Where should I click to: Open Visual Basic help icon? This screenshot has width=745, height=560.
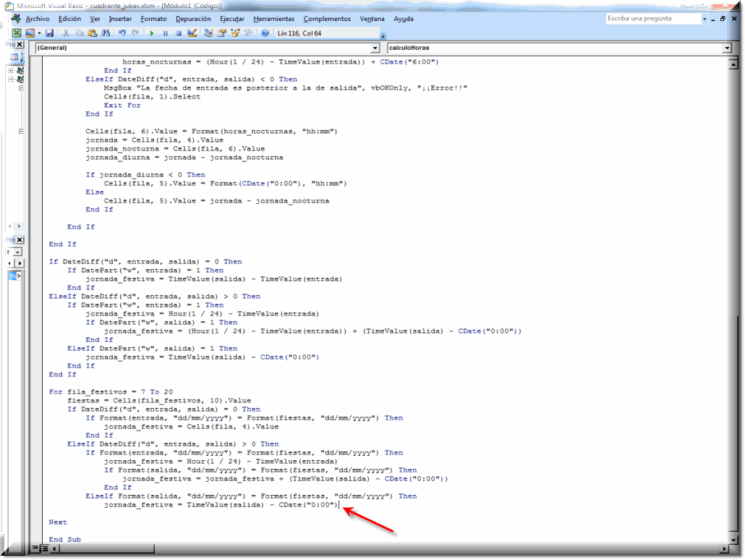[265, 33]
